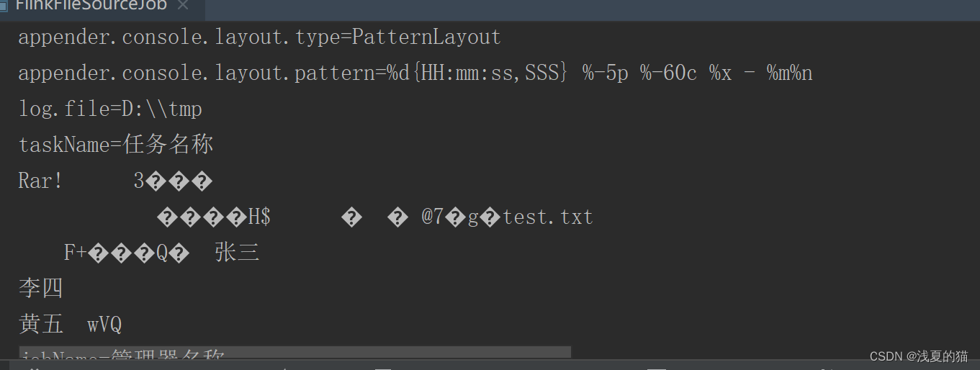Click the test.txt filename in the console output
Viewport: 980px width, 370px height.
click(x=548, y=217)
